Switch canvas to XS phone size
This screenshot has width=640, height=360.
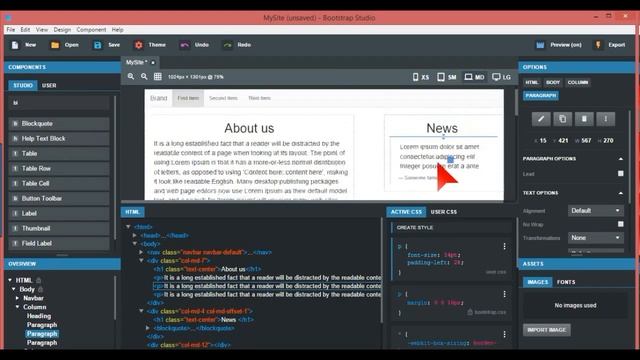tap(421, 77)
